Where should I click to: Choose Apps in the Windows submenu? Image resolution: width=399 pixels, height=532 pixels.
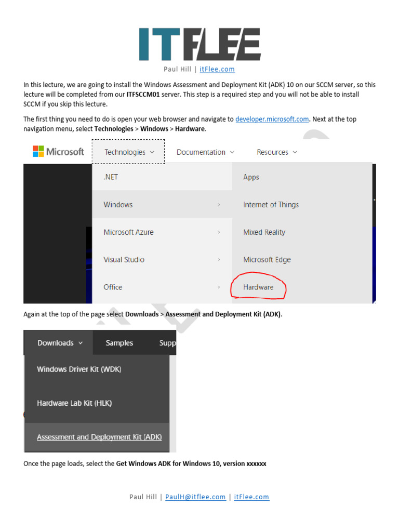click(x=251, y=177)
